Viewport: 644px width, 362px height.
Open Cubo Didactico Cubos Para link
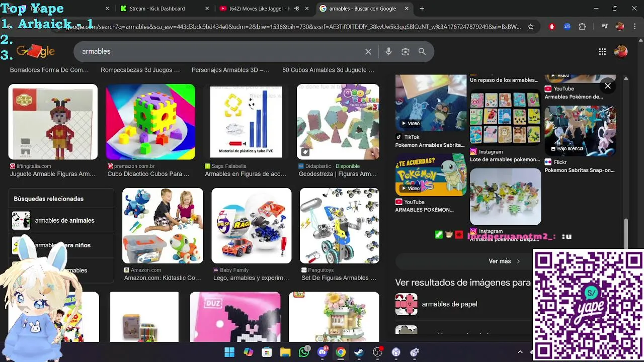(x=148, y=174)
